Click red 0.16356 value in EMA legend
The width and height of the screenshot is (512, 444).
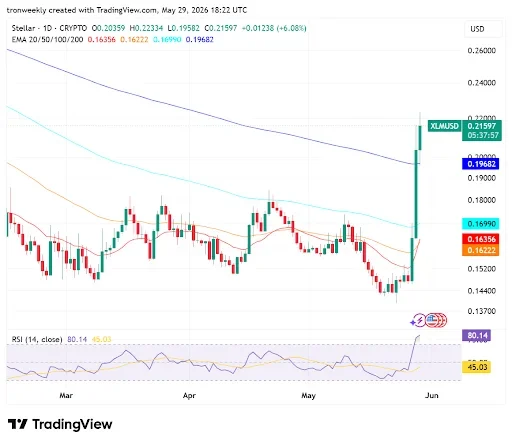click(101, 40)
